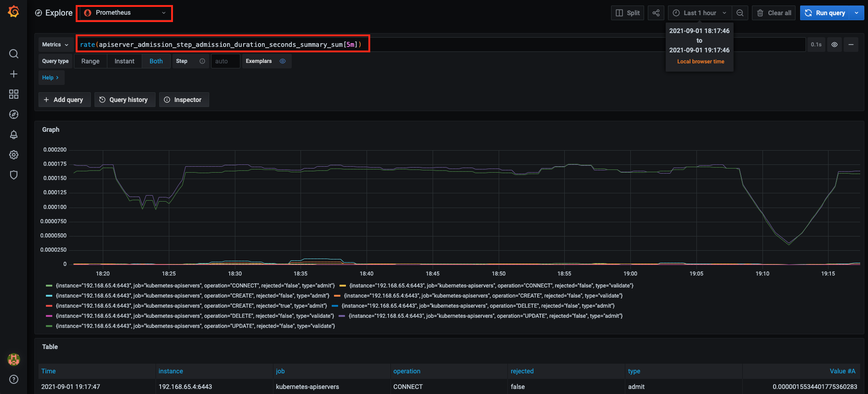Sort table by Time column header
This screenshot has height=394, width=868.
click(x=49, y=371)
